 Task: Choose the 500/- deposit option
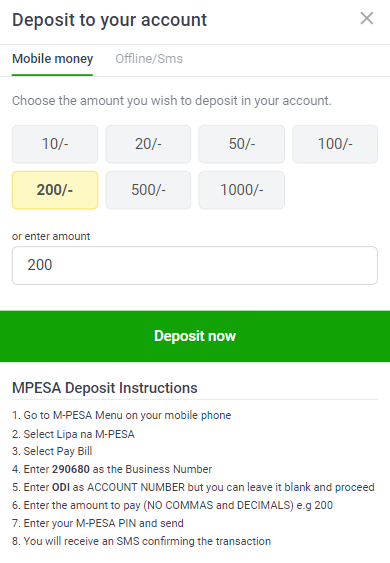(148, 190)
